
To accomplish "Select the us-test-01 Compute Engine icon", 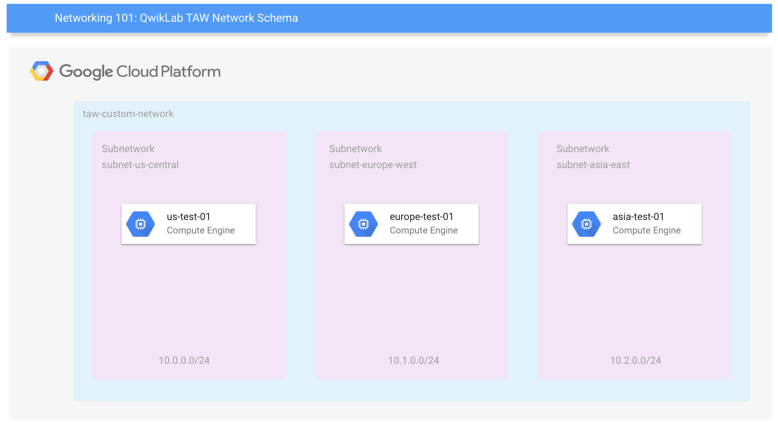I will point(140,224).
